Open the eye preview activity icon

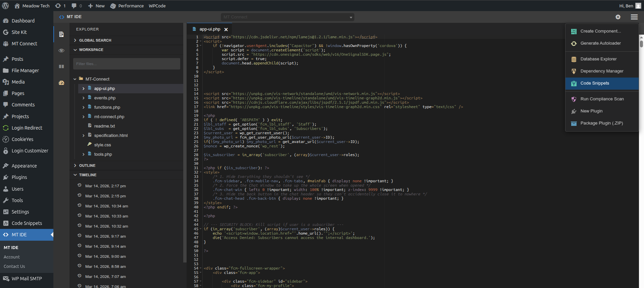(x=61, y=50)
